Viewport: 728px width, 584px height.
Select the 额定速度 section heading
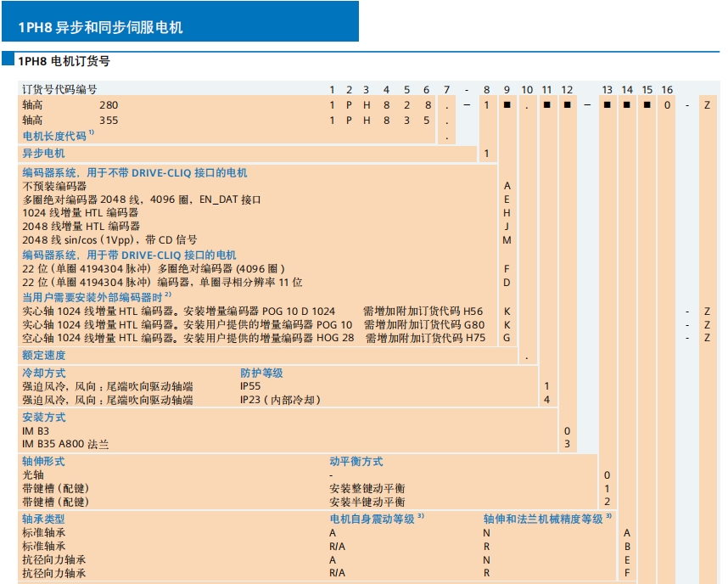tap(43, 355)
